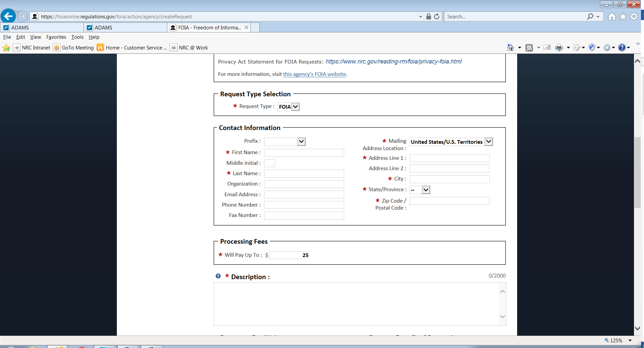Click the RSS feeds icon
The width and height of the screenshot is (644, 348).
529,48
